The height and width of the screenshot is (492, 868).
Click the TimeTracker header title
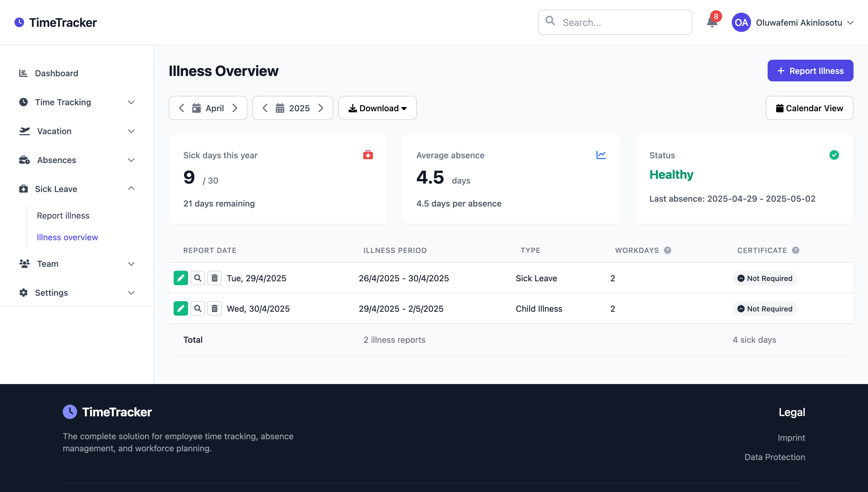click(63, 22)
